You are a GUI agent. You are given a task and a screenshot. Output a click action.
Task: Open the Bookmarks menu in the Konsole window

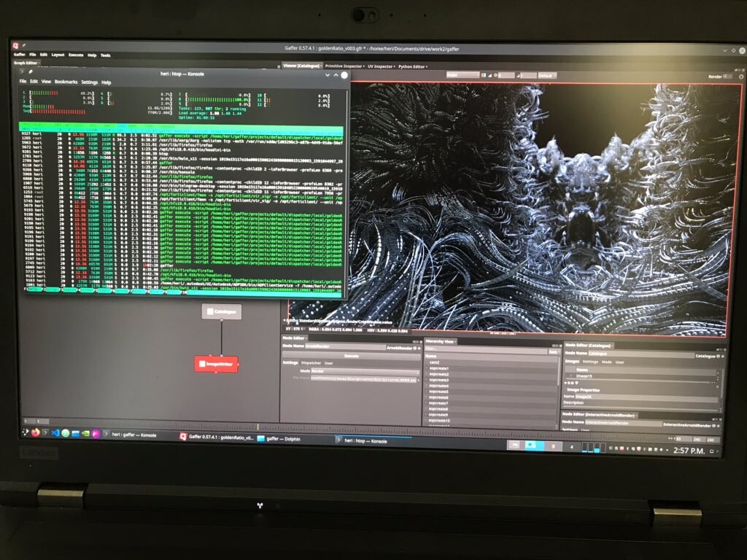pyautogui.click(x=66, y=82)
